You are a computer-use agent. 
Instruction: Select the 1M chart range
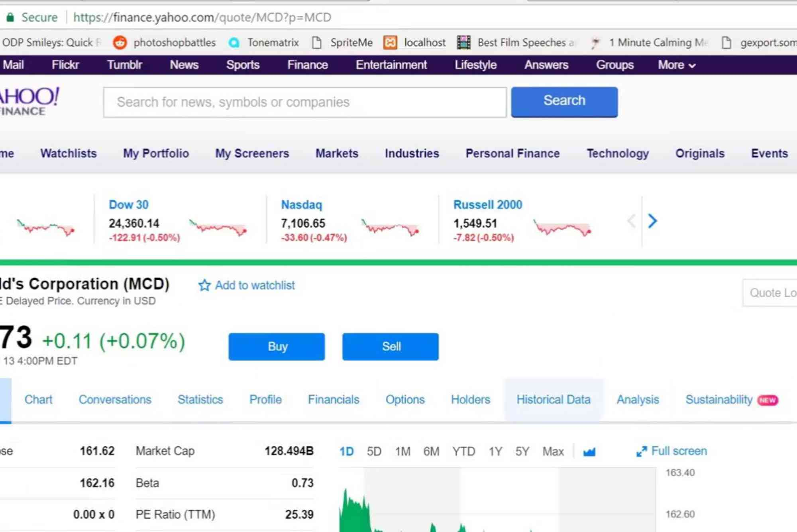402,452
